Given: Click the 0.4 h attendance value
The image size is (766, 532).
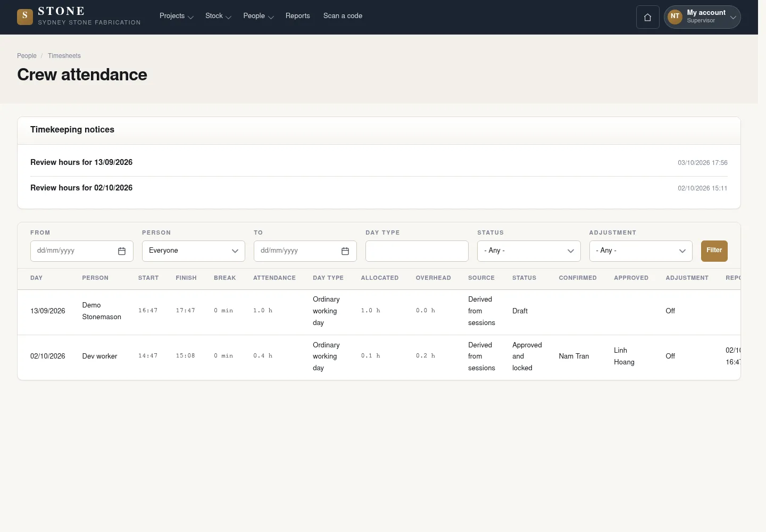Looking at the screenshot, I should 263,356.
